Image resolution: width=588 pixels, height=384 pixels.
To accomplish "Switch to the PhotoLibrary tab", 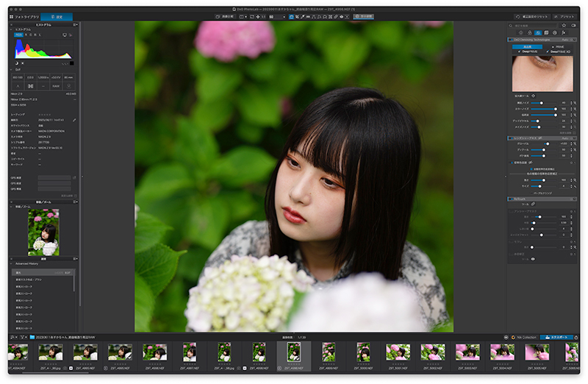I will click(x=24, y=17).
